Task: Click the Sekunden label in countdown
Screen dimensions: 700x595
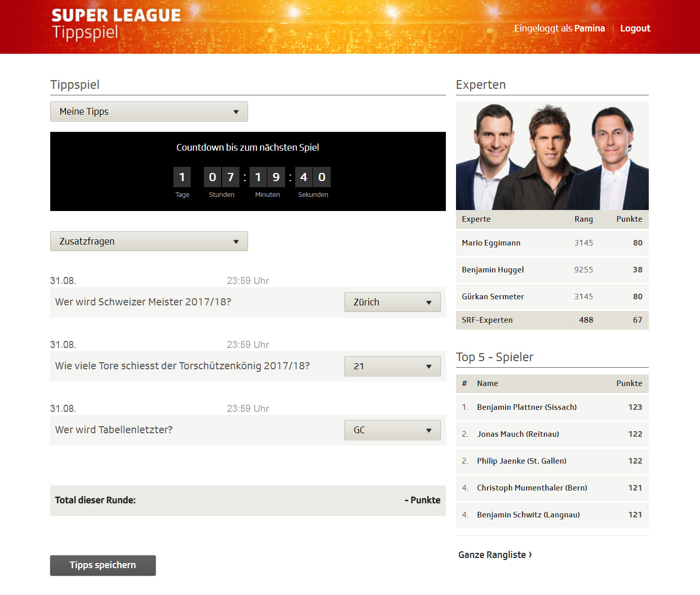Action: pyautogui.click(x=313, y=195)
